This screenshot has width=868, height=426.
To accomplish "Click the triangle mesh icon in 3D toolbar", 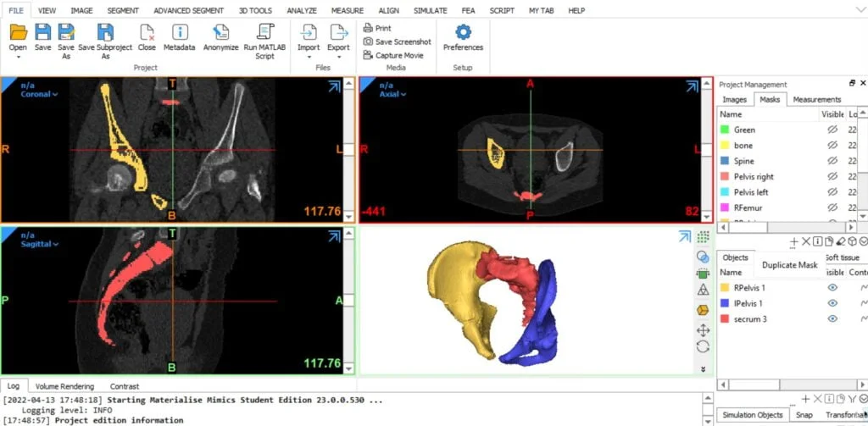I will 703,290.
